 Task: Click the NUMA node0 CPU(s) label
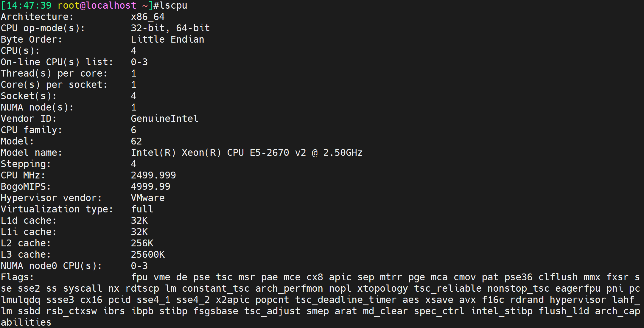coord(51,266)
